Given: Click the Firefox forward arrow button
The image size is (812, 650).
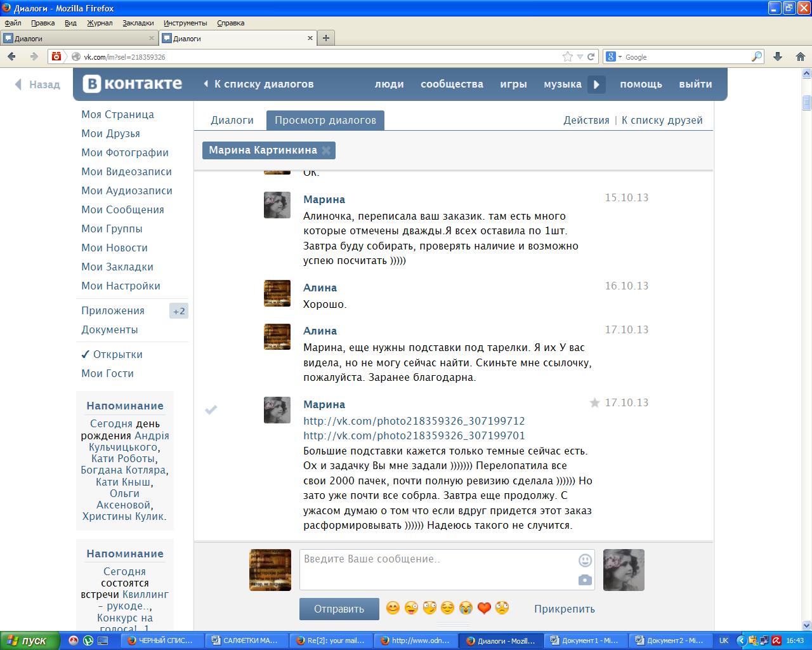Looking at the screenshot, I should tap(34, 56).
